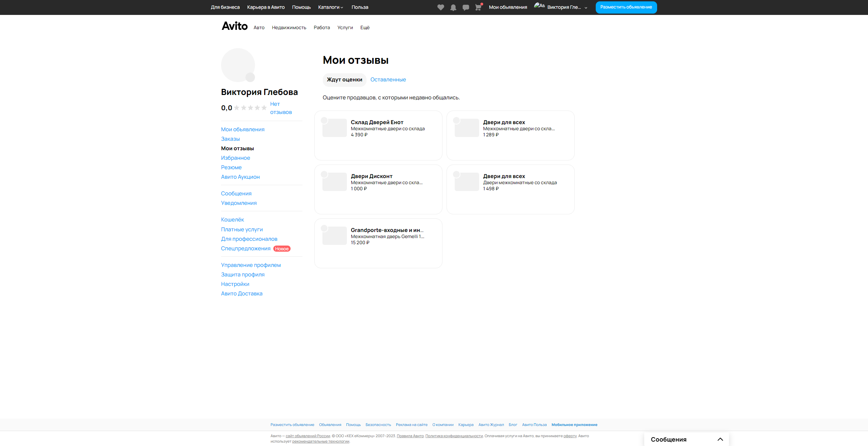868x446 pixels.
Task: Open the Недвижимость category
Action: (x=289, y=28)
